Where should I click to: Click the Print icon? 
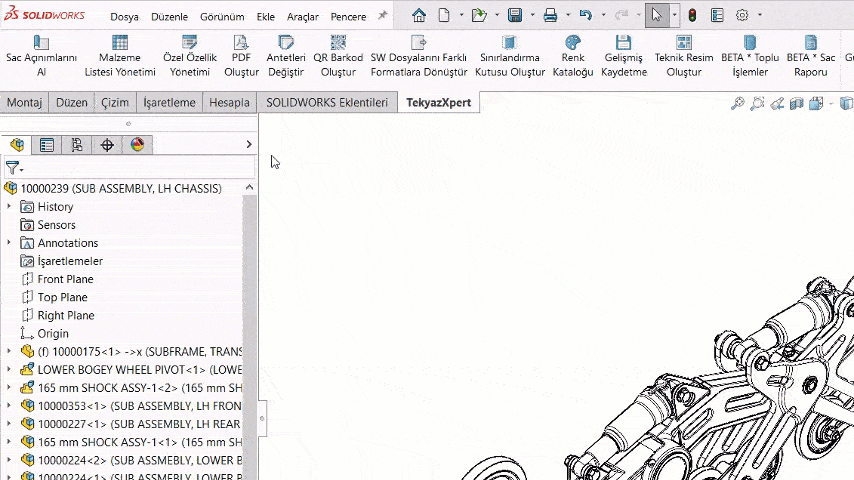tap(550, 15)
